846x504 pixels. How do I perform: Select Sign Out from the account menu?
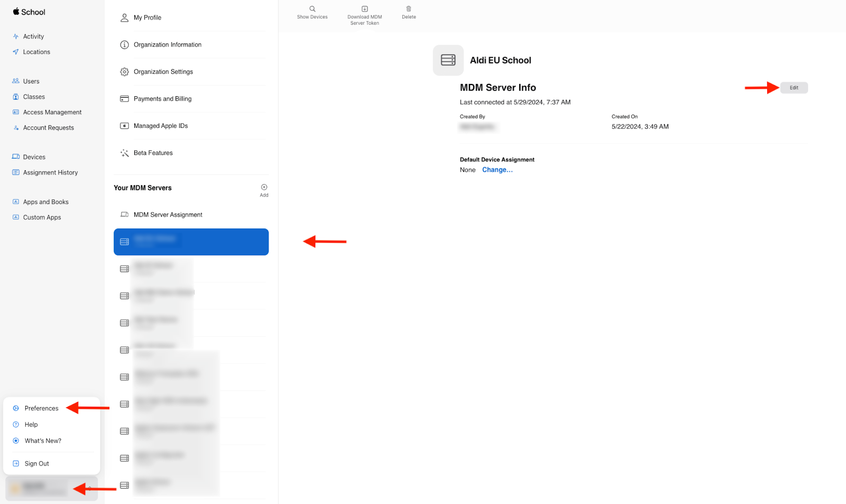pyautogui.click(x=36, y=463)
